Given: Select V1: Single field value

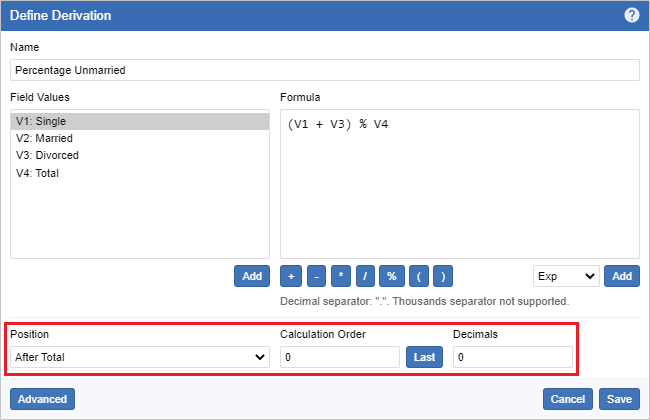Looking at the screenshot, I should coord(140,121).
